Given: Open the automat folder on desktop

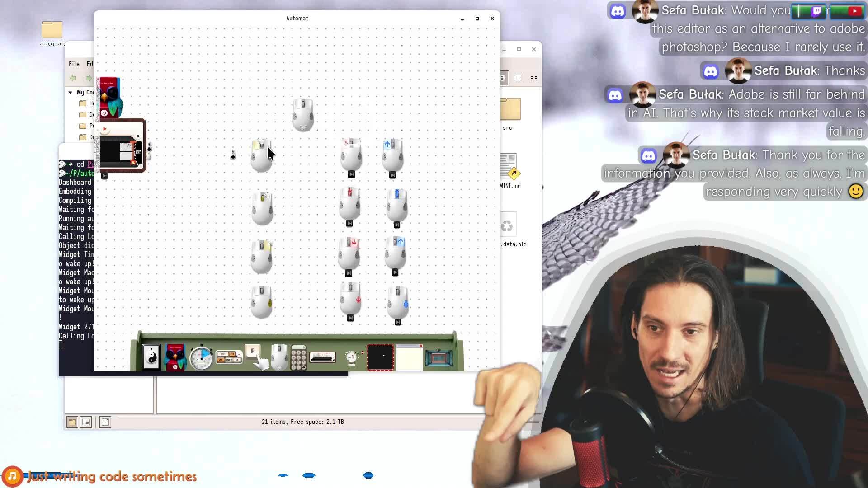Looking at the screenshot, I should [x=52, y=30].
